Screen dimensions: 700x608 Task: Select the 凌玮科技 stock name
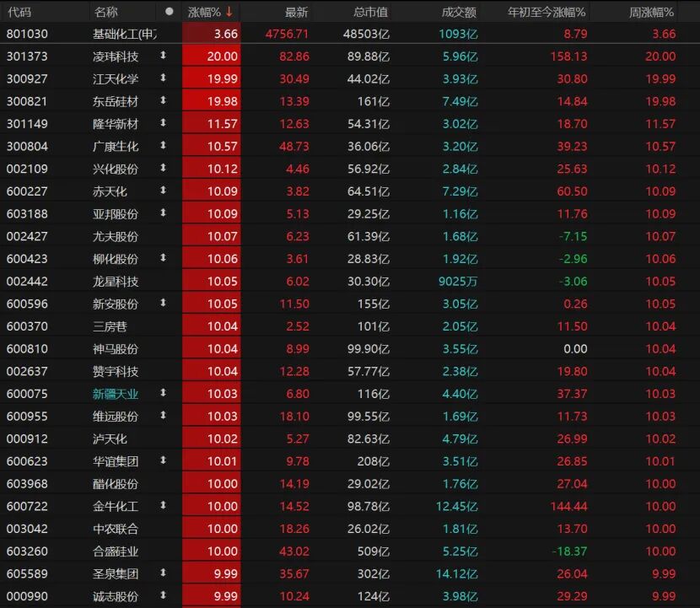pyautogui.click(x=116, y=56)
